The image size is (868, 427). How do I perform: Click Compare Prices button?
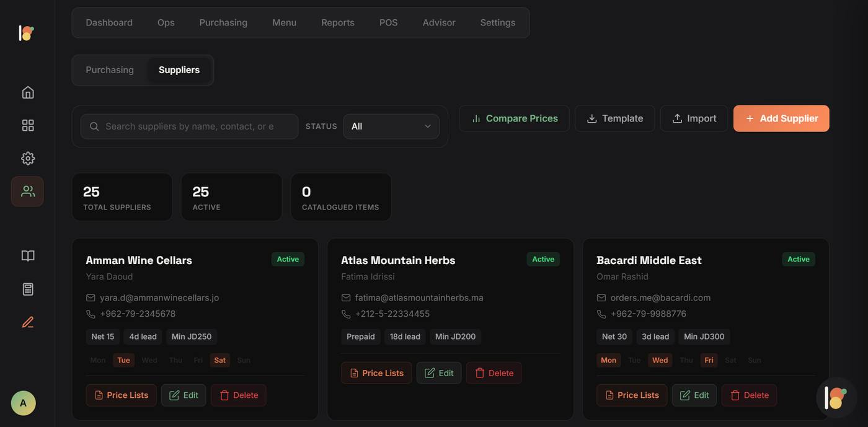(514, 118)
